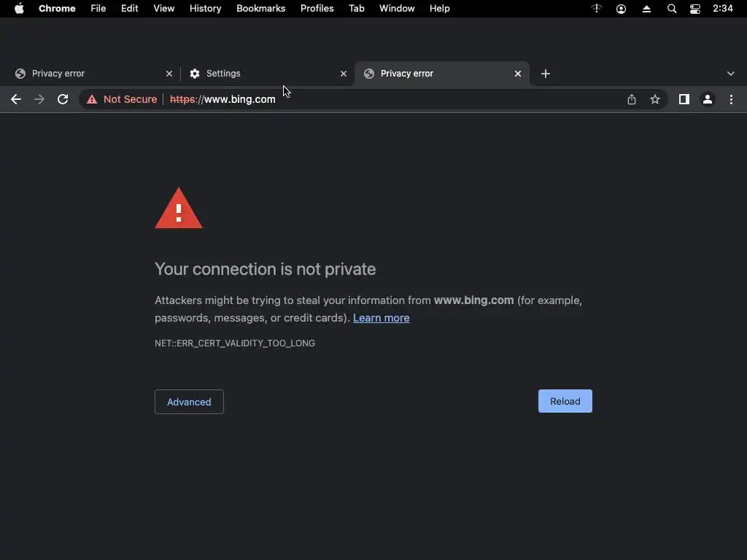The width and height of the screenshot is (747, 560).
Task: Close the Settings tab
Action: [x=344, y=74]
